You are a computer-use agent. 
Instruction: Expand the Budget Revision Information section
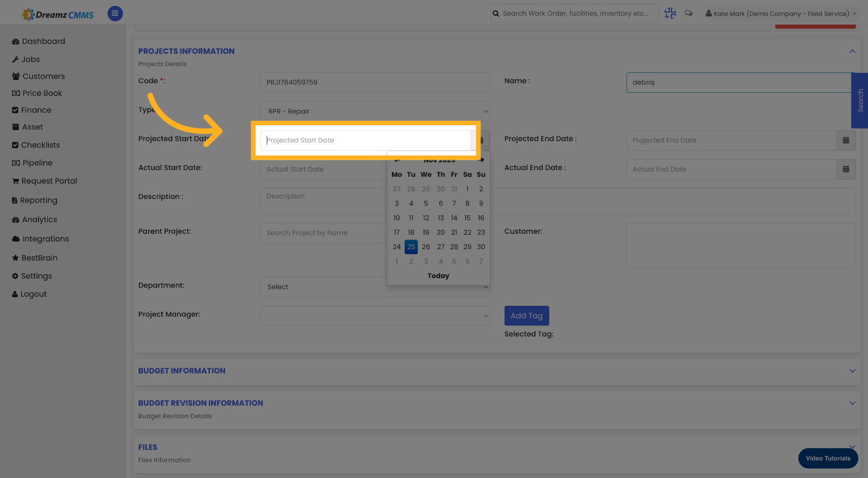pos(852,403)
